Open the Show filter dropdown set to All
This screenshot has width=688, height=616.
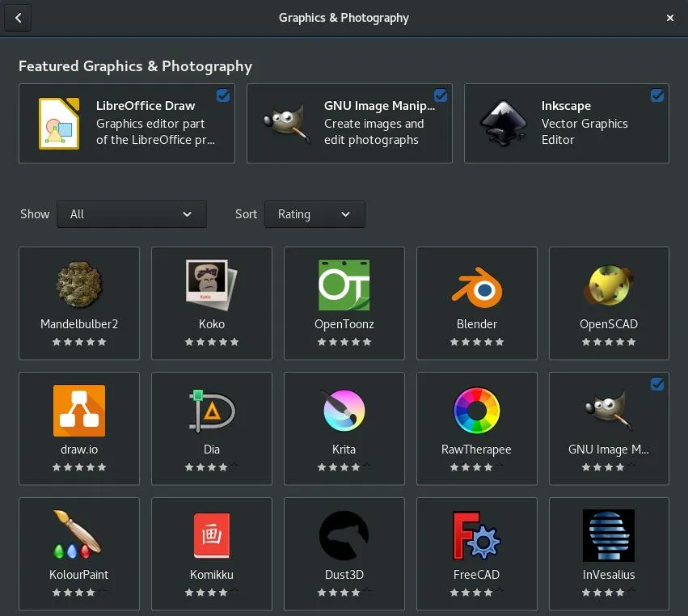point(132,214)
